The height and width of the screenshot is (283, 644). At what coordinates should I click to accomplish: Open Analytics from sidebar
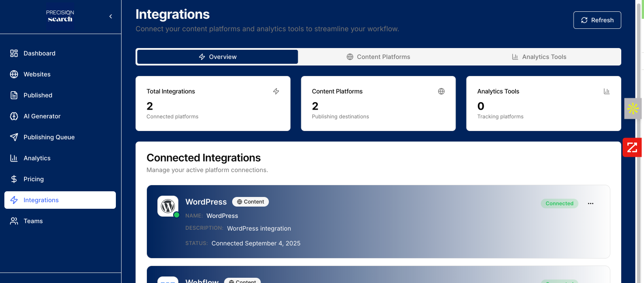pos(60,158)
